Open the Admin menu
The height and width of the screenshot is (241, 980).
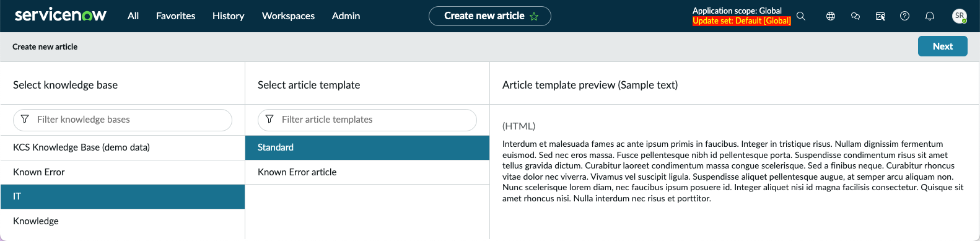pyautogui.click(x=346, y=16)
